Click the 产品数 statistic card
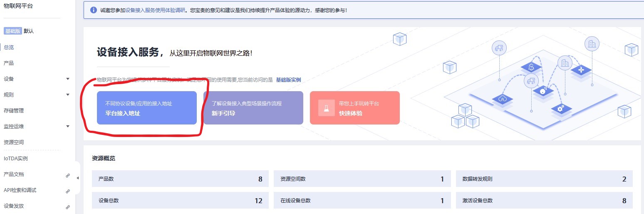Screen dimensions: 644x214 click(x=181, y=179)
